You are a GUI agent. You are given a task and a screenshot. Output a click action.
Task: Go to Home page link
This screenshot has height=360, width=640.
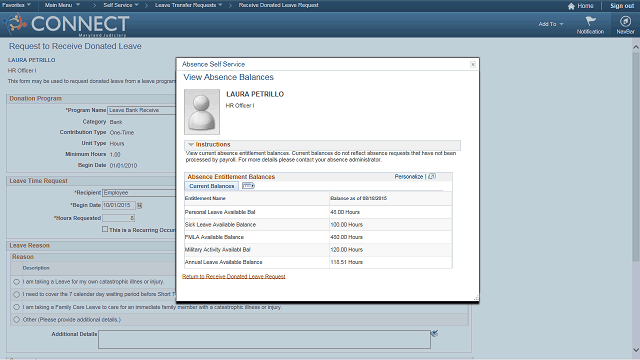[585, 6]
